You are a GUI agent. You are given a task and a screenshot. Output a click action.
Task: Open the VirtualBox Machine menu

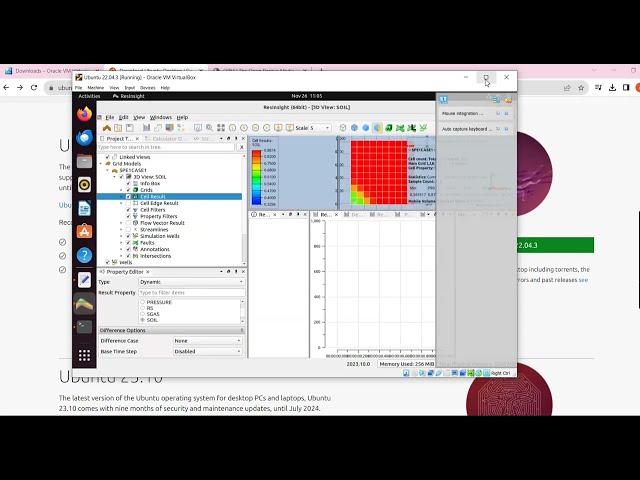tap(96, 88)
